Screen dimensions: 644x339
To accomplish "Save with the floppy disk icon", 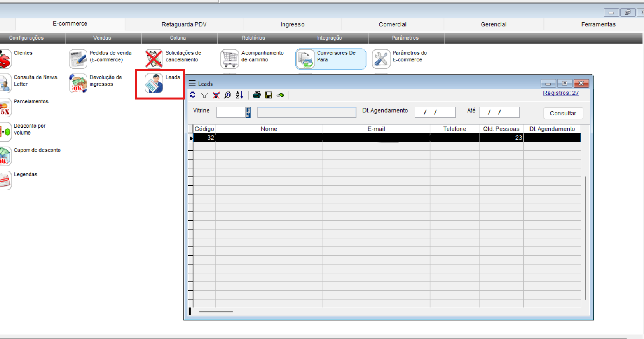I will click(x=269, y=95).
